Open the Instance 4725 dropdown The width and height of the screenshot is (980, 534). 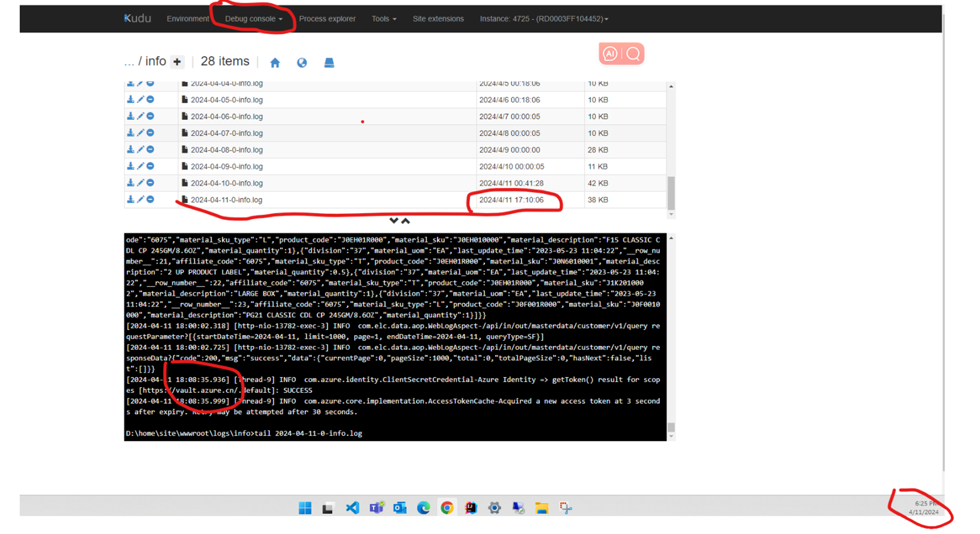tap(544, 18)
